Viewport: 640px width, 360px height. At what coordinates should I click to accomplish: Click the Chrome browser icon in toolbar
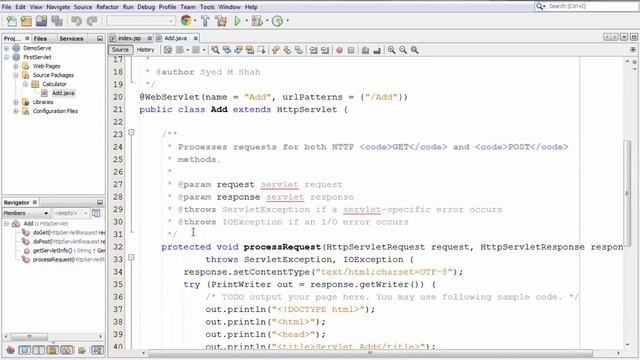[x=186, y=20]
